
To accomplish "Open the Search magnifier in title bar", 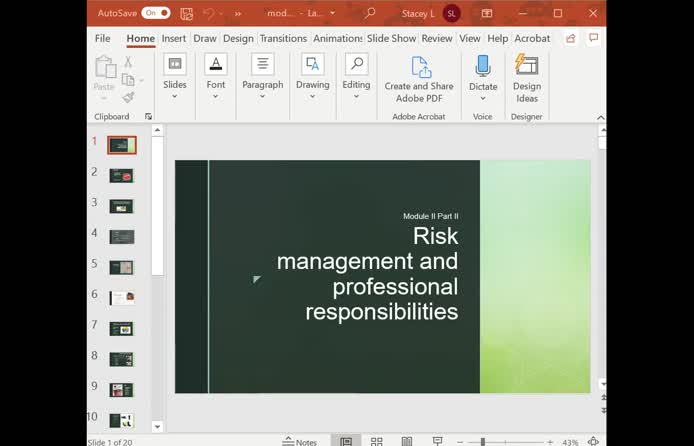I will click(x=370, y=13).
